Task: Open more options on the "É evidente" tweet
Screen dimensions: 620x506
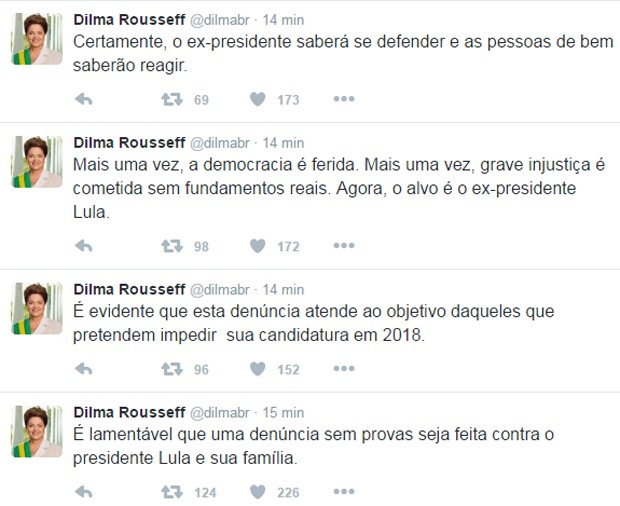Action: 344,369
